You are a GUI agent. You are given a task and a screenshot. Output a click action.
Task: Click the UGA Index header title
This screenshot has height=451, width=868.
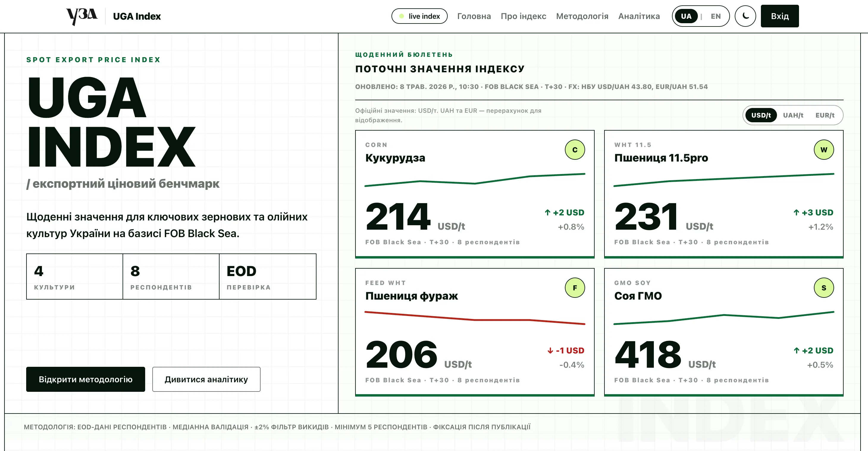(x=137, y=16)
